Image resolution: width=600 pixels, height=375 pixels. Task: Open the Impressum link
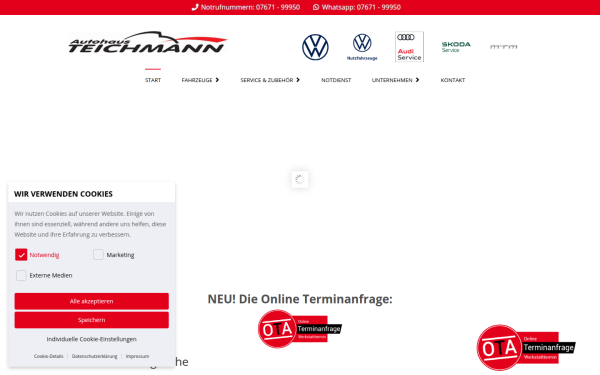coord(137,356)
